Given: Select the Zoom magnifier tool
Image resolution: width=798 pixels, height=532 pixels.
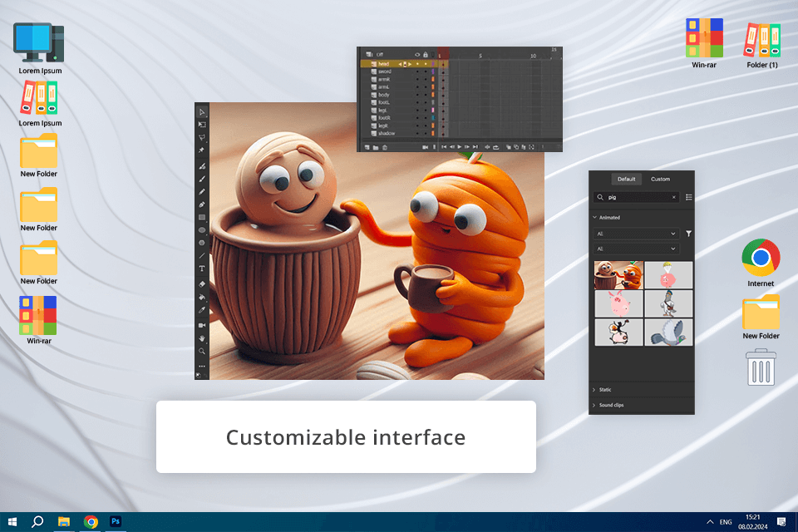Looking at the screenshot, I should (202, 351).
